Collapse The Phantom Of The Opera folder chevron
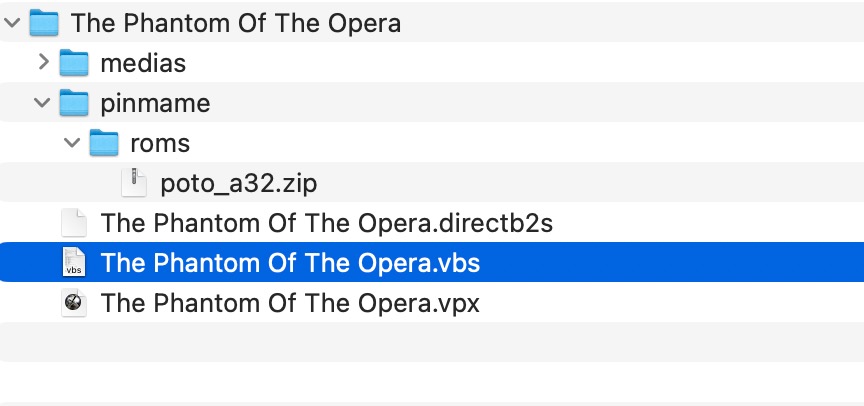Image resolution: width=864 pixels, height=406 pixels. [13, 23]
